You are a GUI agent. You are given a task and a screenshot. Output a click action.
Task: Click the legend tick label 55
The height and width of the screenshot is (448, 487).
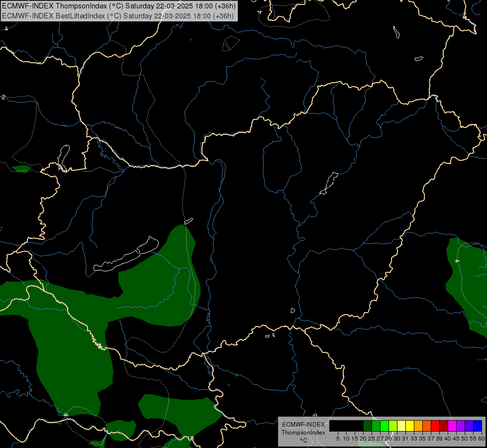(473, 439)
